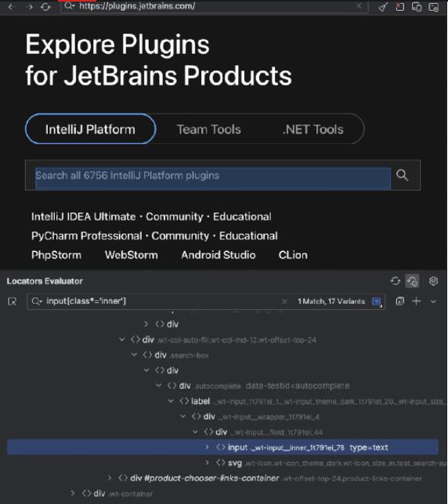The height and width of the screenshot is (504, 448).
Task: Select the IntelliJ Platform tab
Action: [x=90, y=129]
